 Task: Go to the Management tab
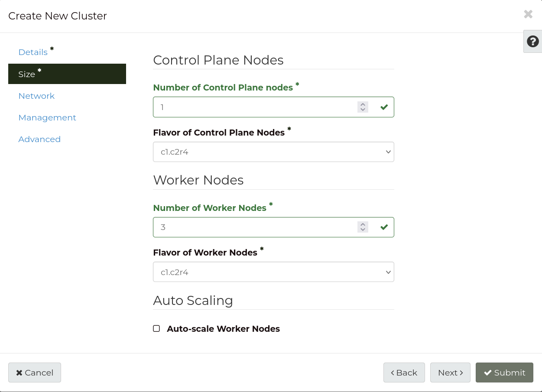pos(47,118)
